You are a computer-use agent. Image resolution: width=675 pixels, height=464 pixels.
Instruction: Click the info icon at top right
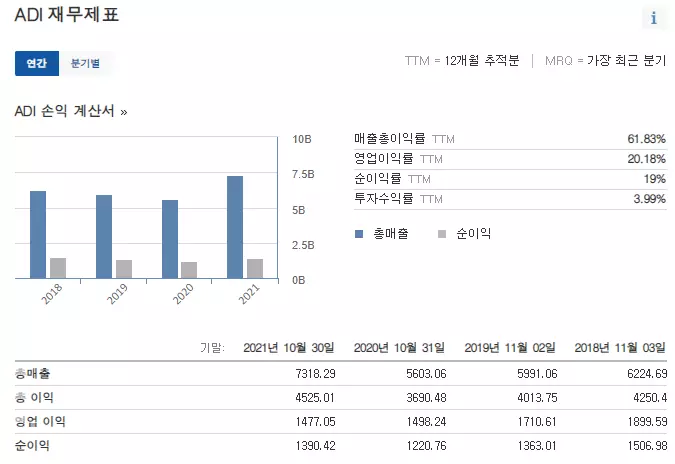(653, 18)
